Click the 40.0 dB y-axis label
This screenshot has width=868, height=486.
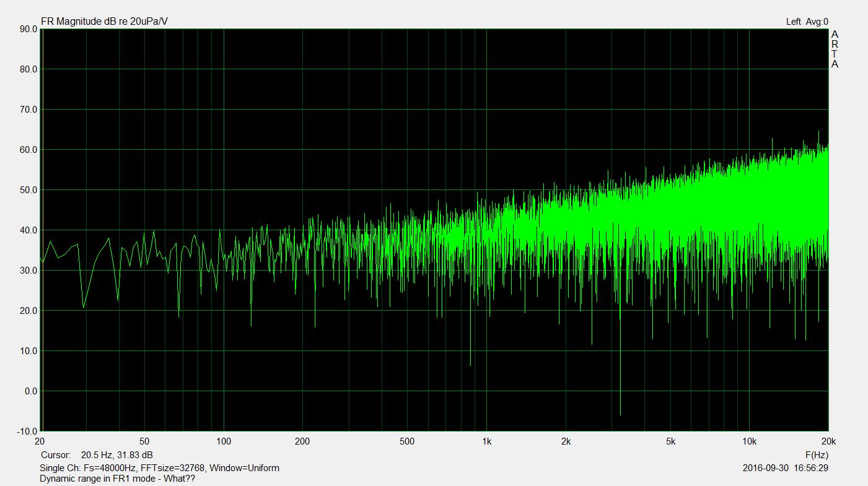tap(28, 230)
